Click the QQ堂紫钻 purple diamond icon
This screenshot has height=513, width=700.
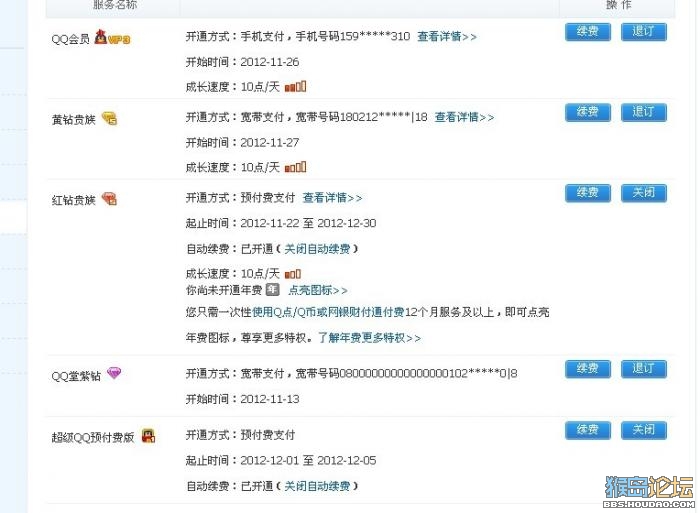click(114, 373)
